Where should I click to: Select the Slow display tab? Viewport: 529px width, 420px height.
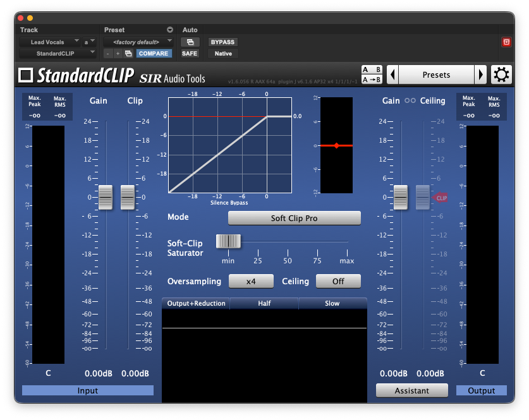[332, 303]
